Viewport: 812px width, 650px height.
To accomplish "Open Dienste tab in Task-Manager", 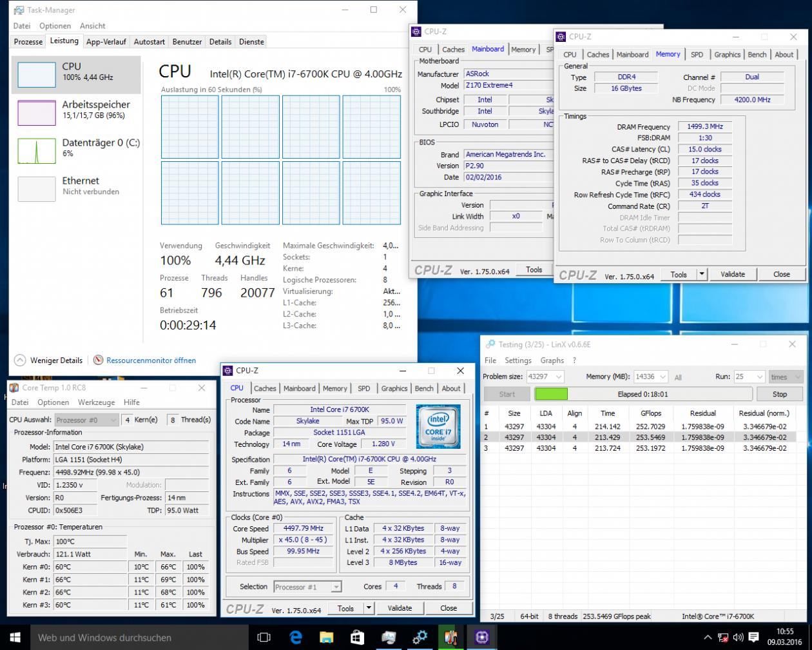I will click(x=251, y=41).
